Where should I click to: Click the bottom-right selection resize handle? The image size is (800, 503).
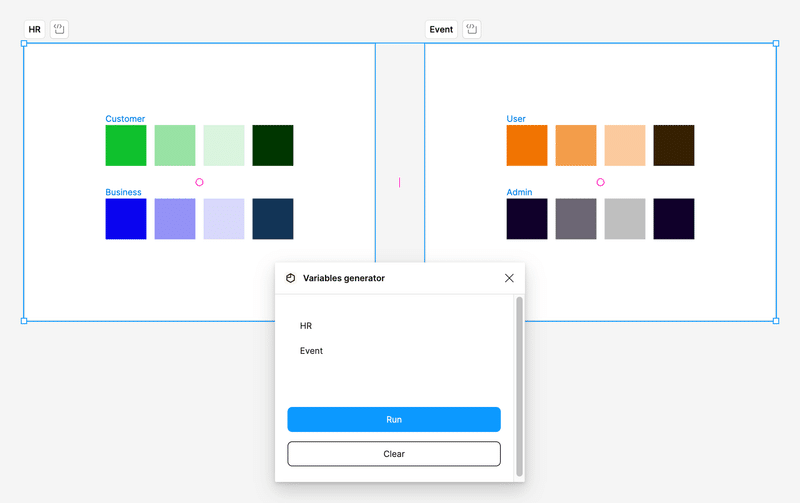(776, 321)
